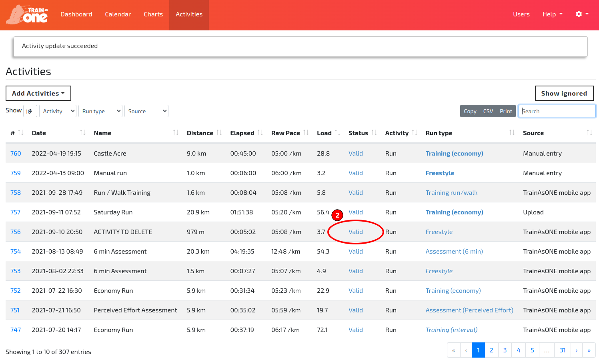Jump to last page with double chevron

coord(589,350)
